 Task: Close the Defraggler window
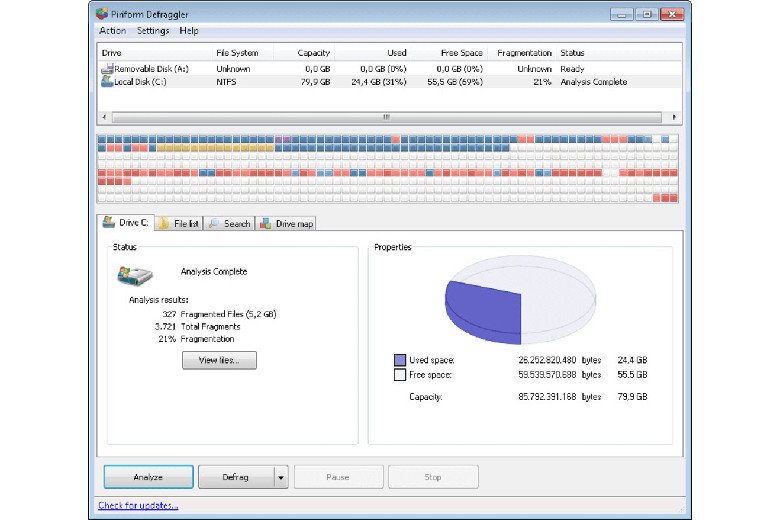click(672, 14)
